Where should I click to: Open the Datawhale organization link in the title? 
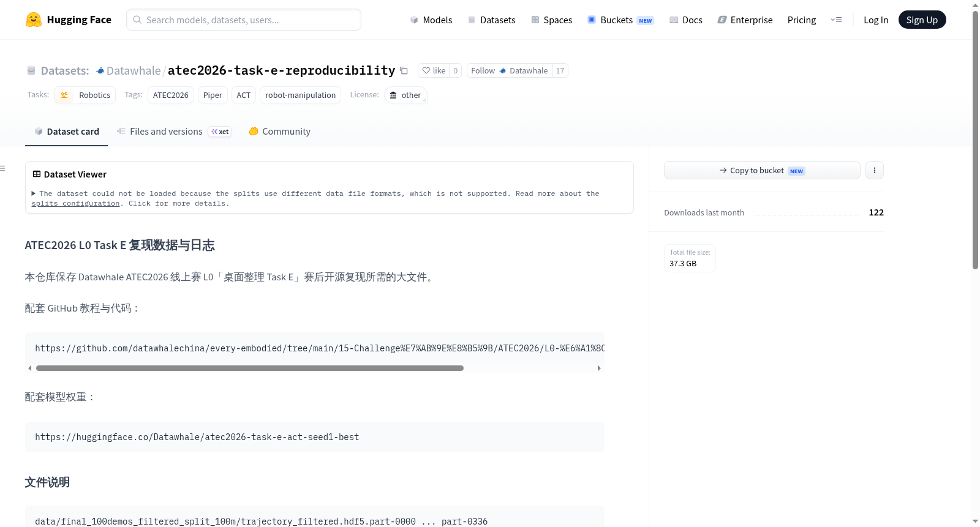click(134, 70)
